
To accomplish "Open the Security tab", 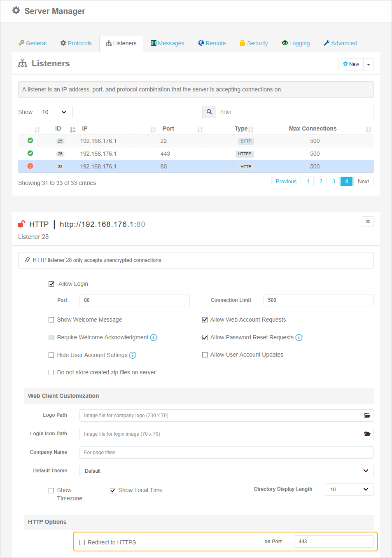I will click(254, 43).
